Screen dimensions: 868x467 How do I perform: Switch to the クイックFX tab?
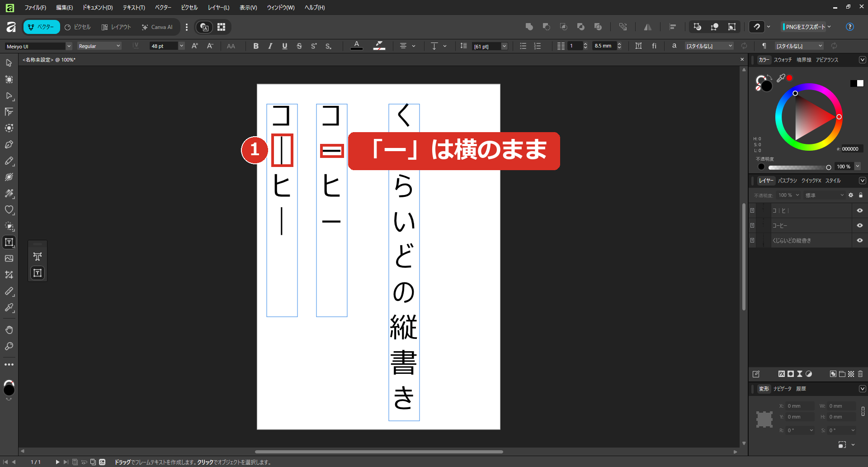[x=811, y=181]
